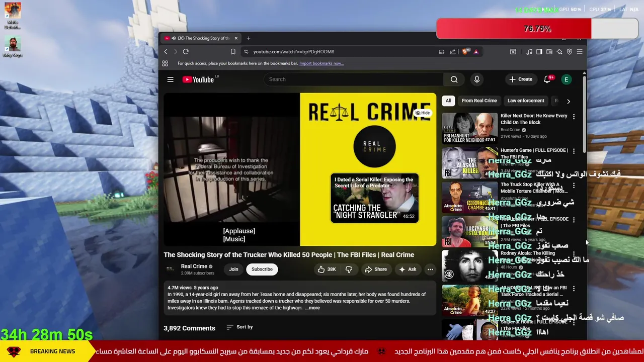Like the video with 38K thumbs up
The height and width of the screenshot is (362, 644).
327,269
